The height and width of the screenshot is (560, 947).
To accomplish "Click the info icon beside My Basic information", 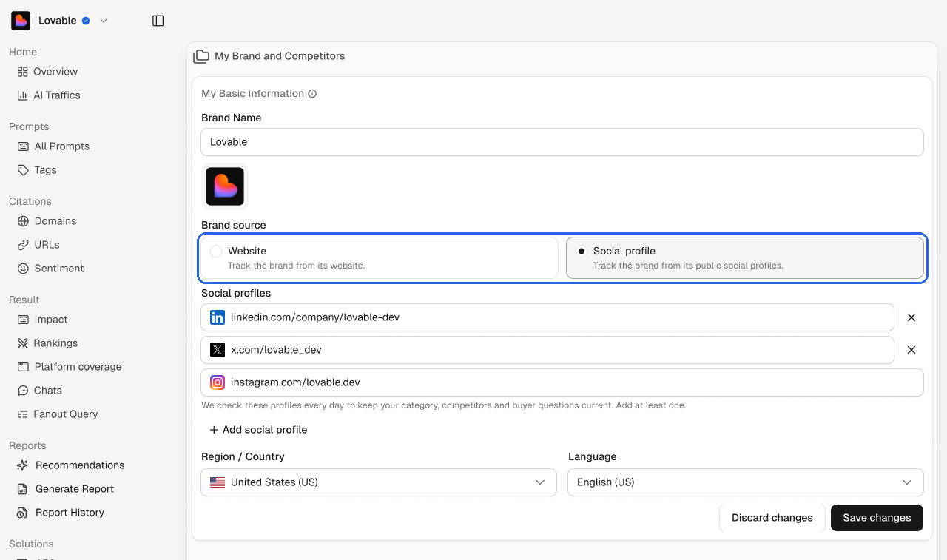I will 312,94.
